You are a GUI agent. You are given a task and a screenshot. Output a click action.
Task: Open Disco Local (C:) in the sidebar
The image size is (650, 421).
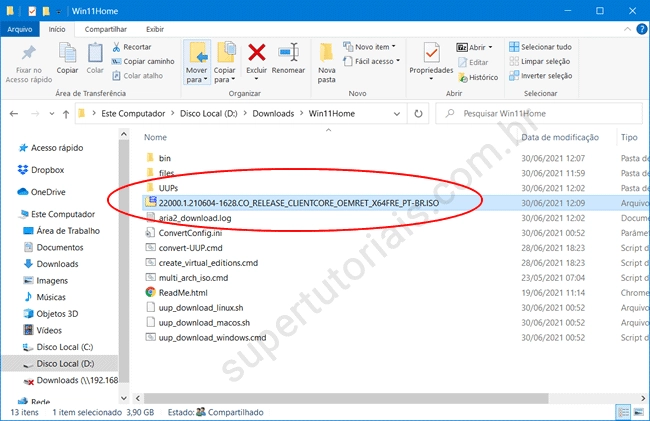click(x=65, y=347)
